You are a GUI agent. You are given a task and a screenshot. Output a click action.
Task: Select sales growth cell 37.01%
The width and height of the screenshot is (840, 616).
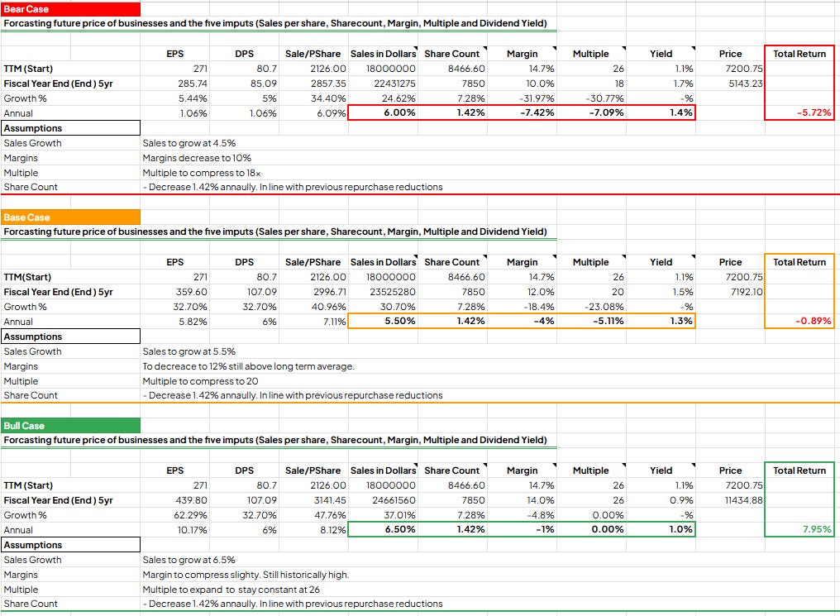(x=399, y=515)
